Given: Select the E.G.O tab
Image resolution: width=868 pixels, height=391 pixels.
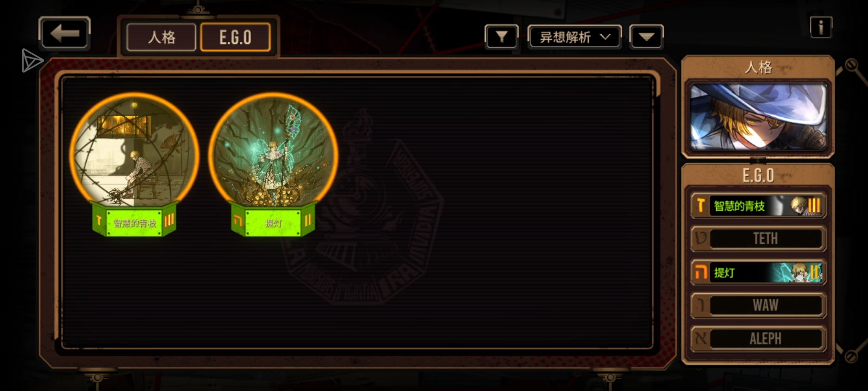Looking at the screenshot, I should point(235,37).
